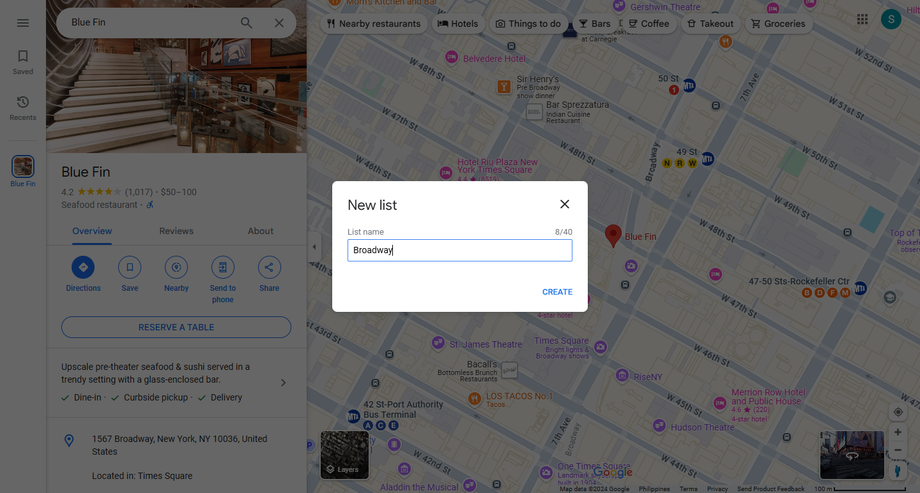Switch to the About tab
The image size is (920, 493).
click(261, 231)
